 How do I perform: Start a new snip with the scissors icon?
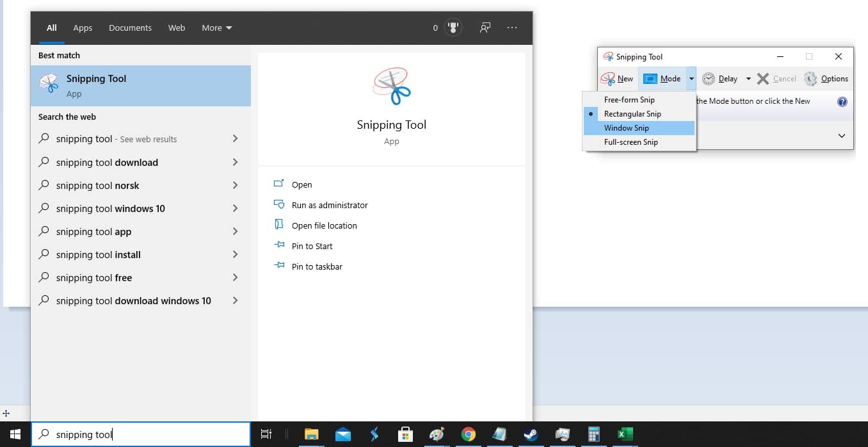click(607, 78)
